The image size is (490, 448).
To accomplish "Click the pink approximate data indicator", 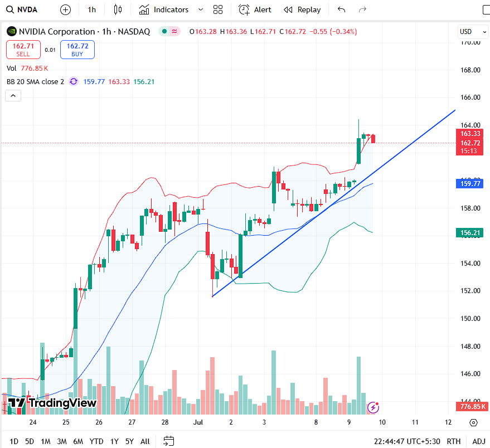I will (x=174, y=31).
